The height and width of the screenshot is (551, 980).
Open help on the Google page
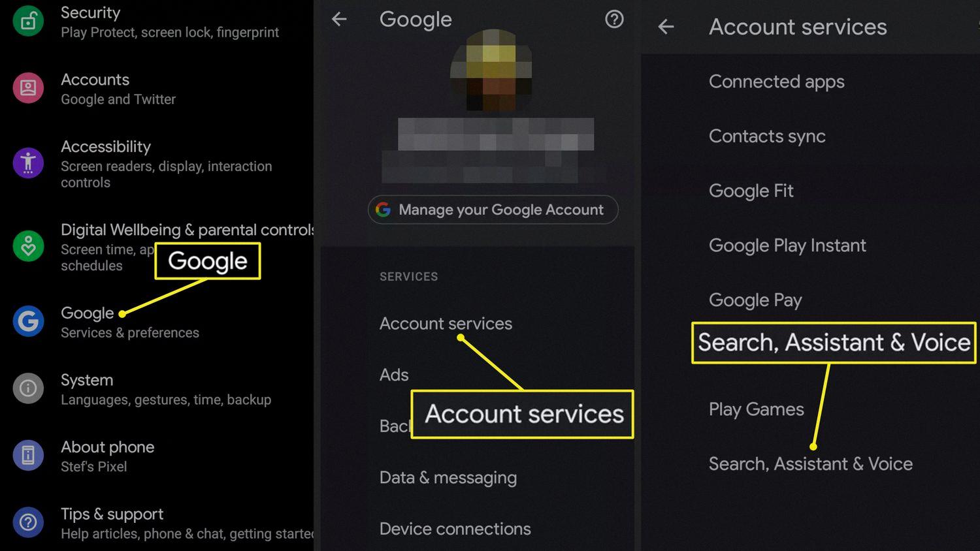click(x=614, y=19)
